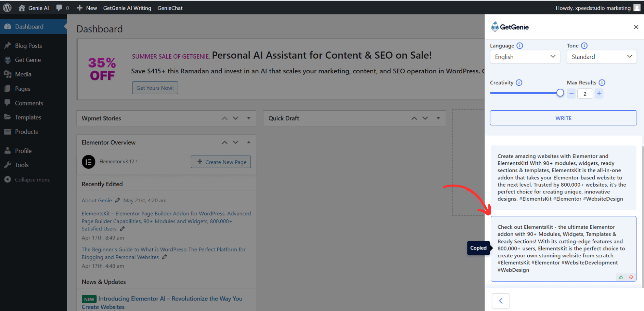644x311 pixels.
Task: Give a thumbs up to the result
Action: tap(621, 277)
